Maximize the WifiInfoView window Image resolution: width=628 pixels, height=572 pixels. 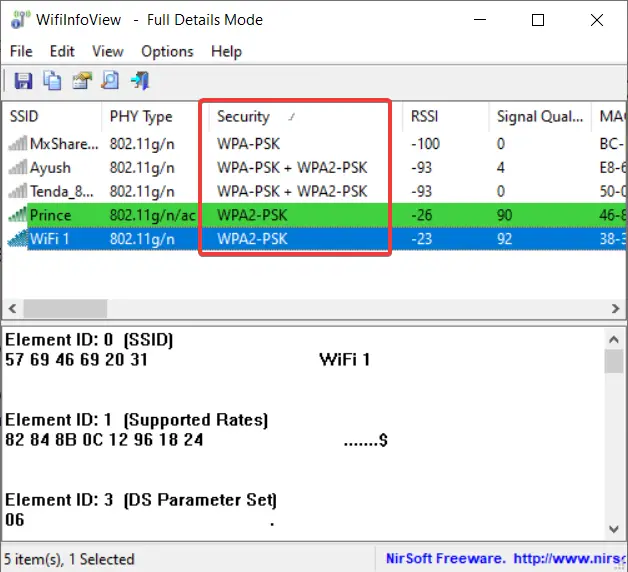(537, 20)
